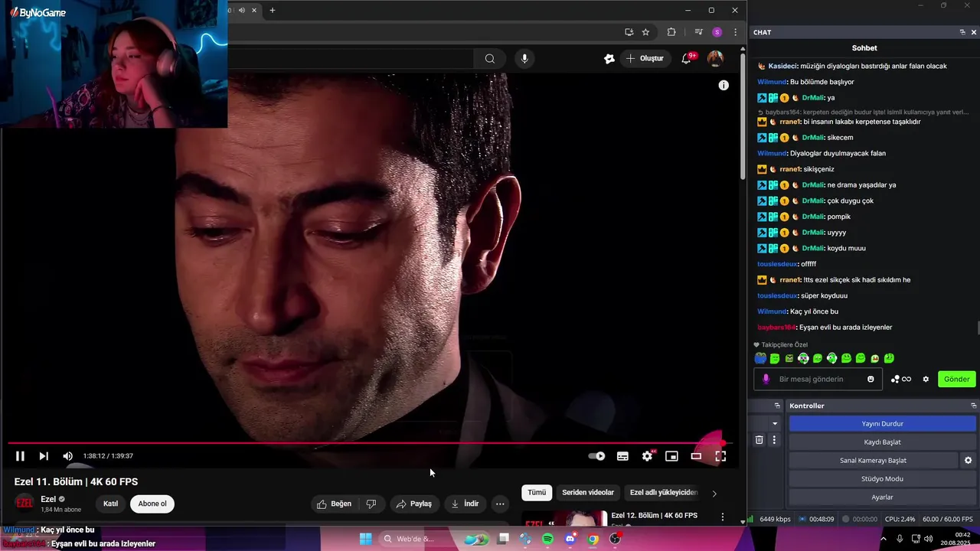
Task: Open Chrome profile S avatar
Action: [x=717, y=32]
